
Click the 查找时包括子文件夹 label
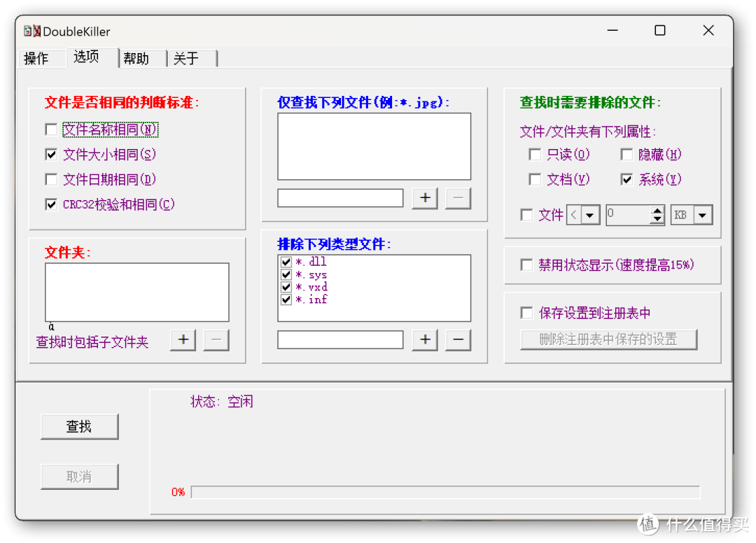point(92,342)
